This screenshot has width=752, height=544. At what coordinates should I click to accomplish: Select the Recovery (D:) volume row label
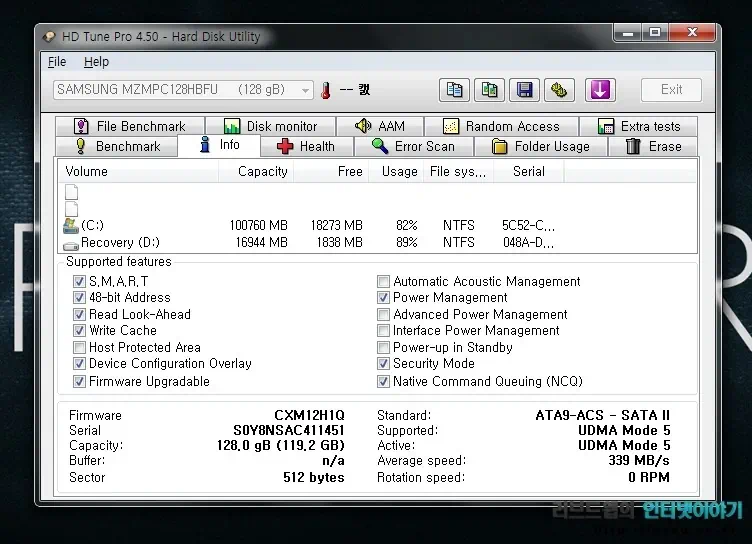(x=120, y=242)
